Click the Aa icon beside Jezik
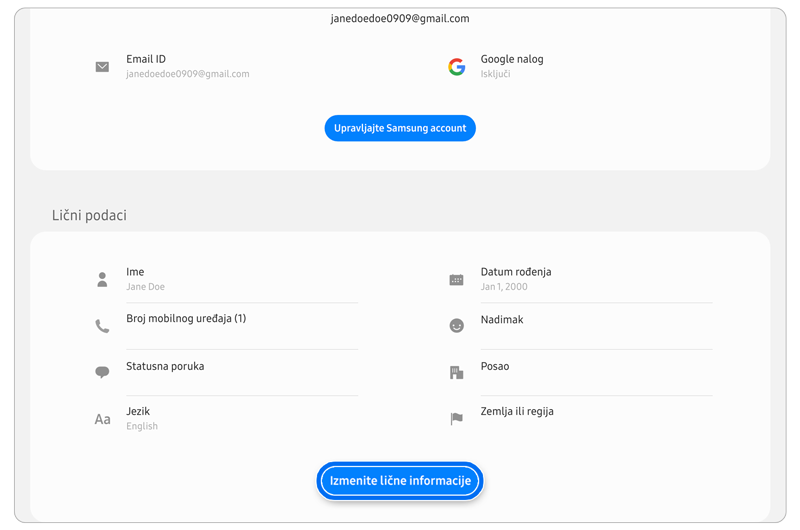The width and height of the screenshot is (800, 530). [102, 419]
